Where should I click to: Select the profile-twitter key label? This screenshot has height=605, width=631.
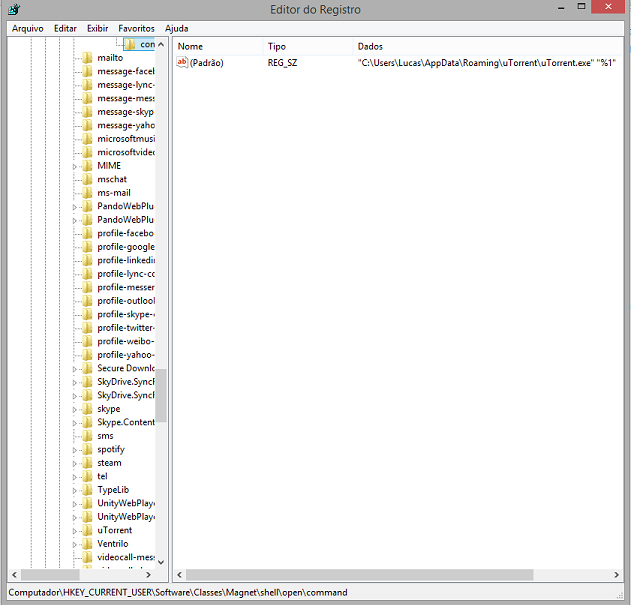pos(126,328)
